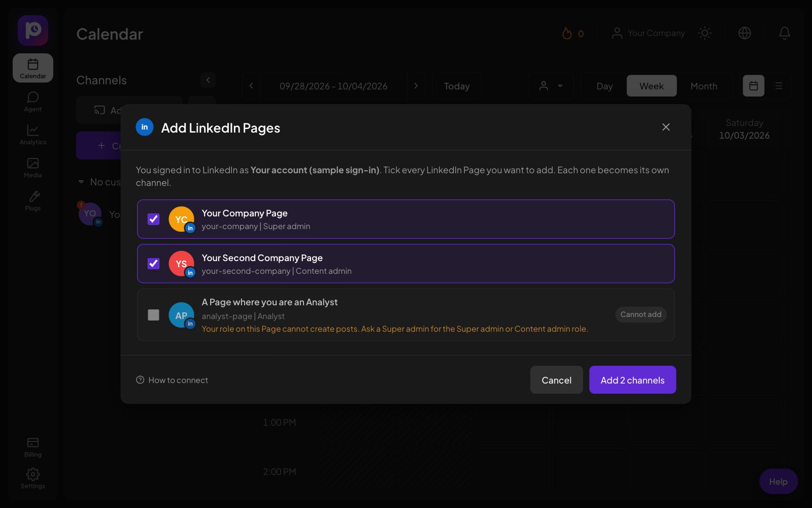This screenshot has height=508, width=812.
Task: Click the flame streak counter icon
Action: coord(567,34)
